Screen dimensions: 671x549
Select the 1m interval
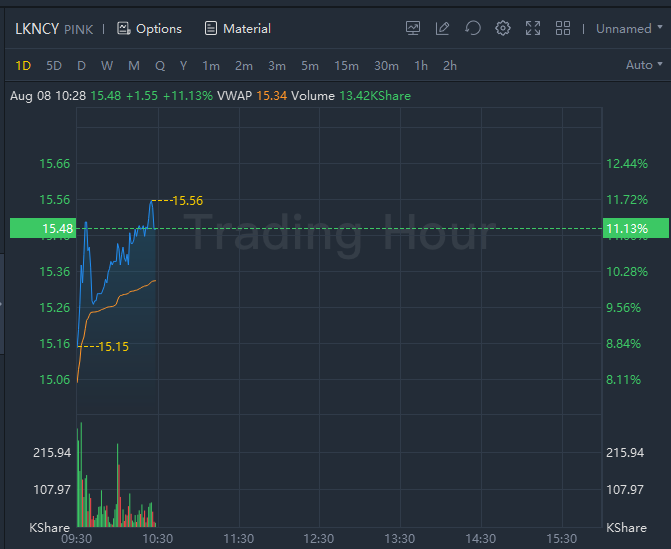coord(211,66)
